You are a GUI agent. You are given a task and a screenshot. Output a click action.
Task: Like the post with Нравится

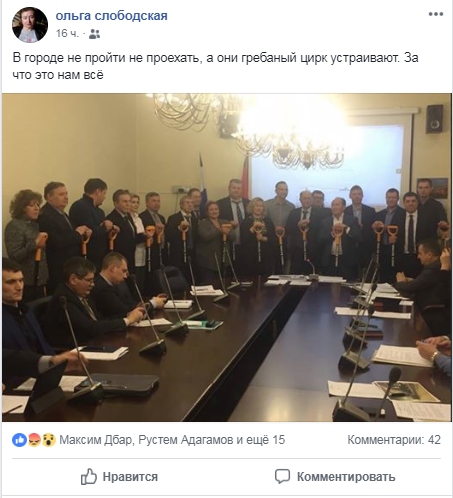point(119,477)
